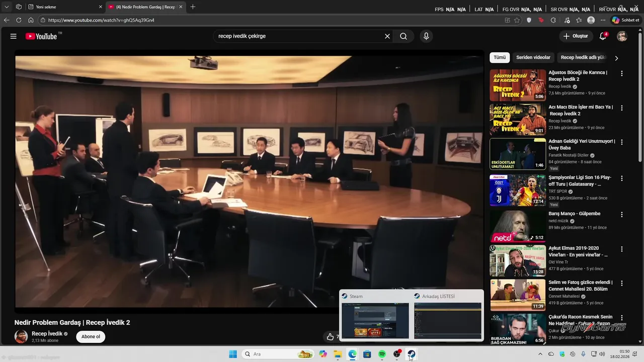This screenshot has height=362, width=644.
Task: Select the Recep İvedik adlı yükleyici chip
Action: pos(584,58)
